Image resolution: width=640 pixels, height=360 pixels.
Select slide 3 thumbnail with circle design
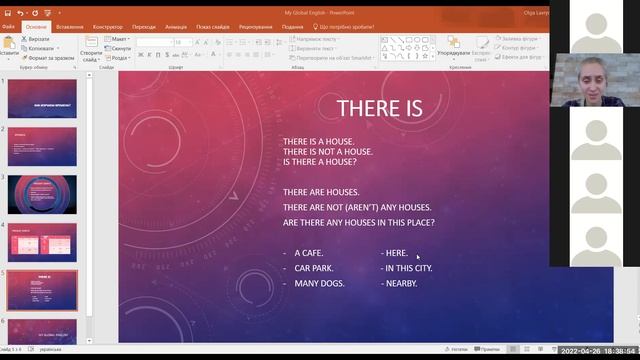(42, 195)
